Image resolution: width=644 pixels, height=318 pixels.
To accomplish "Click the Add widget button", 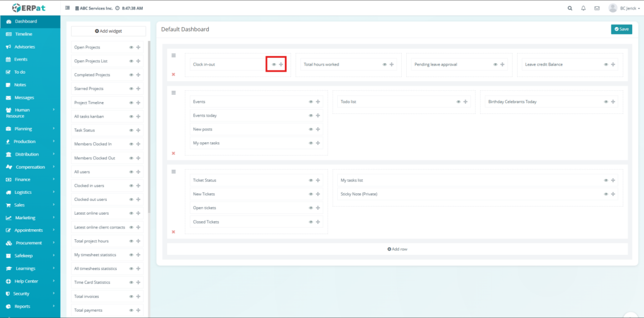I will tap(108, 31).
